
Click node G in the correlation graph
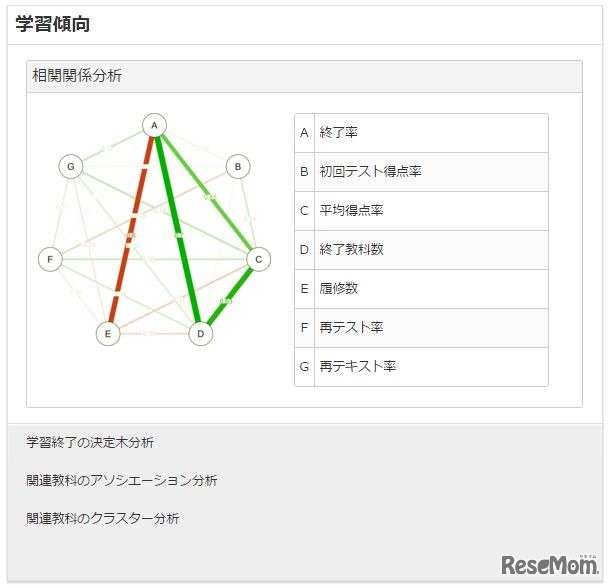point(70,167)
